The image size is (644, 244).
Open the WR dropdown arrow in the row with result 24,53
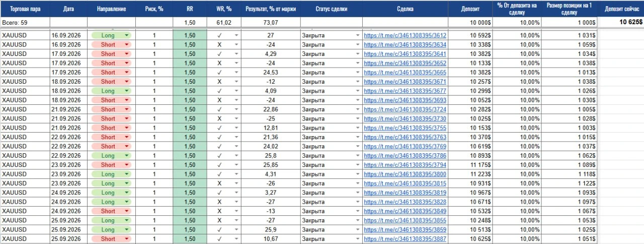tap(236, 73)
